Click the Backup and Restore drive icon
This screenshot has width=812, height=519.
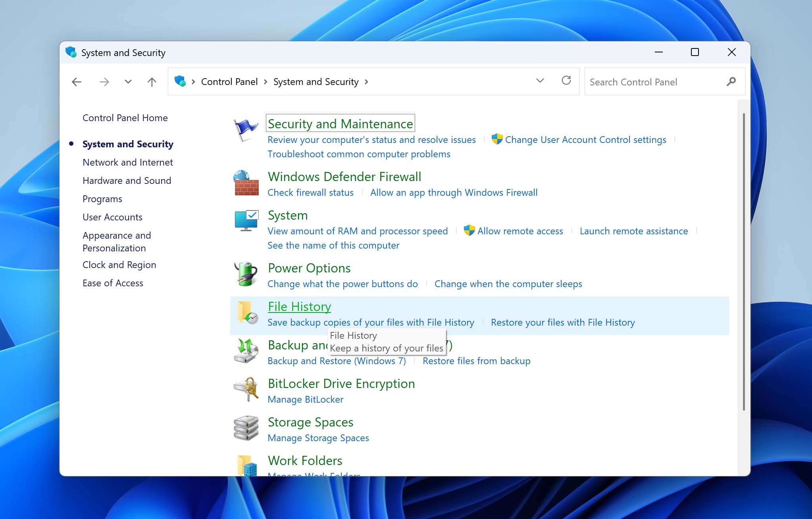pyautogui.click(x=246, y=351)
